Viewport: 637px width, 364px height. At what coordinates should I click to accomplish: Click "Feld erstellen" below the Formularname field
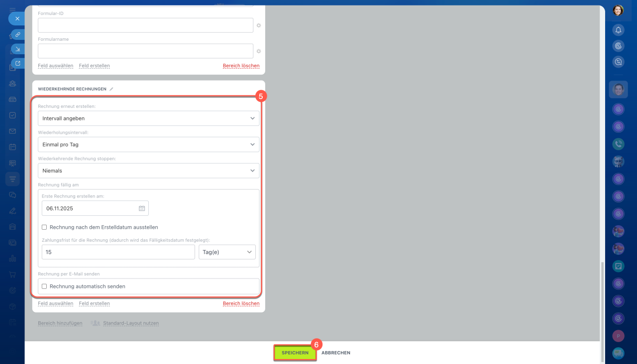tap(95, 66)
